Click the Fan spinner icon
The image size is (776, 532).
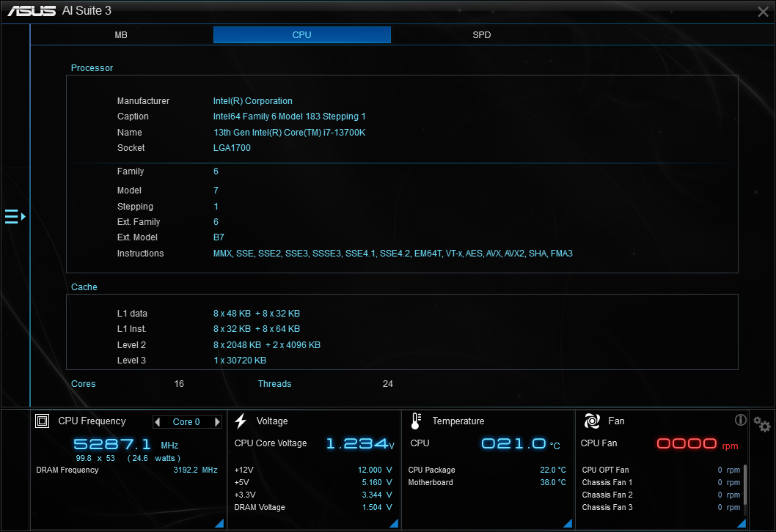point(592,421)
